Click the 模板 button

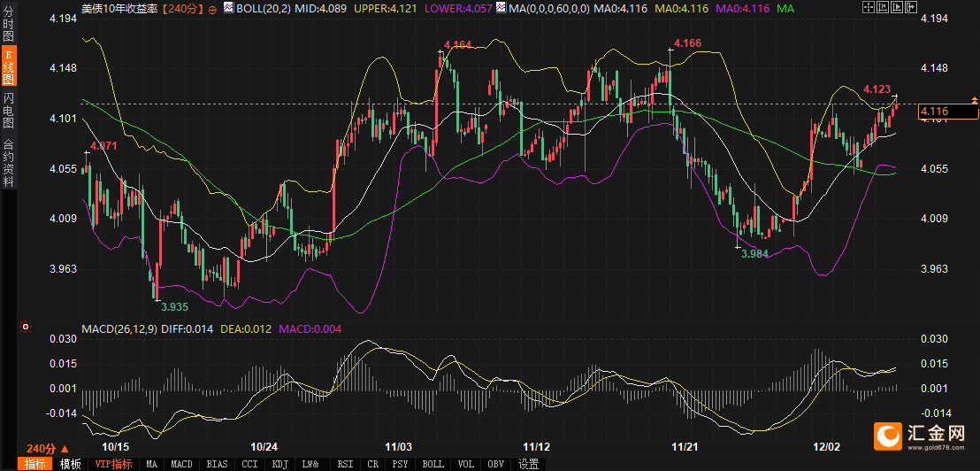70,464
